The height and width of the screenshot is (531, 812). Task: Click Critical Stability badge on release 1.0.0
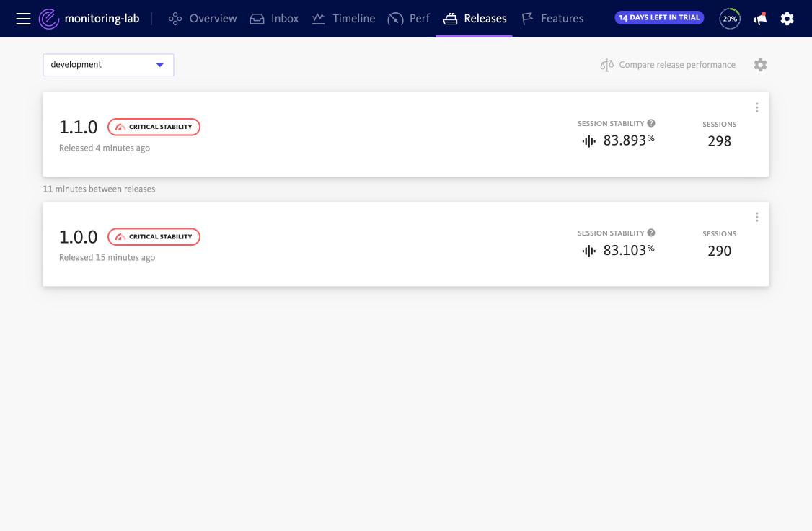click(154, 236)
